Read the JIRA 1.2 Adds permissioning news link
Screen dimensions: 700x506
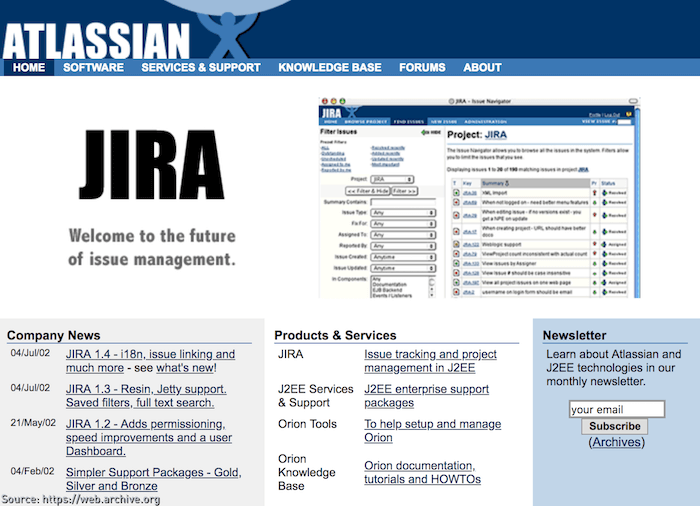coord(149,437)
